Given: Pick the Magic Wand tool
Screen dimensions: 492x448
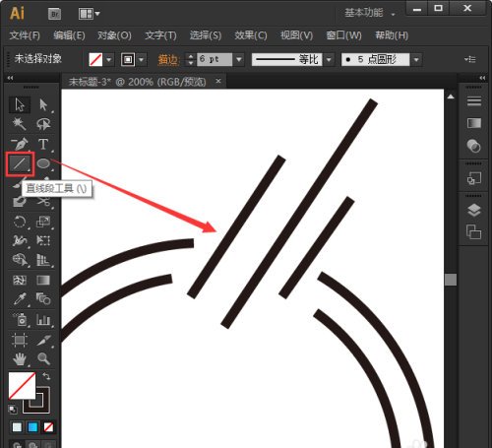Looking at the screenshot, I should click(19, 124).
